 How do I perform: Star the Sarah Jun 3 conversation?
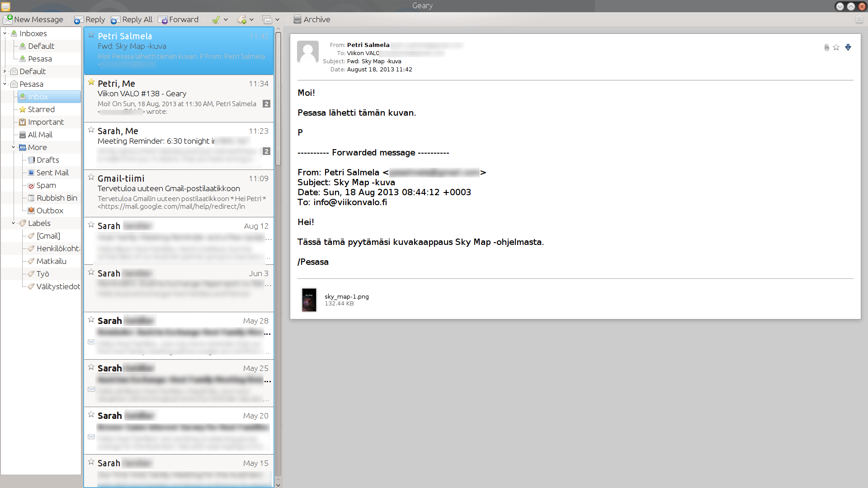click(91, 272)
